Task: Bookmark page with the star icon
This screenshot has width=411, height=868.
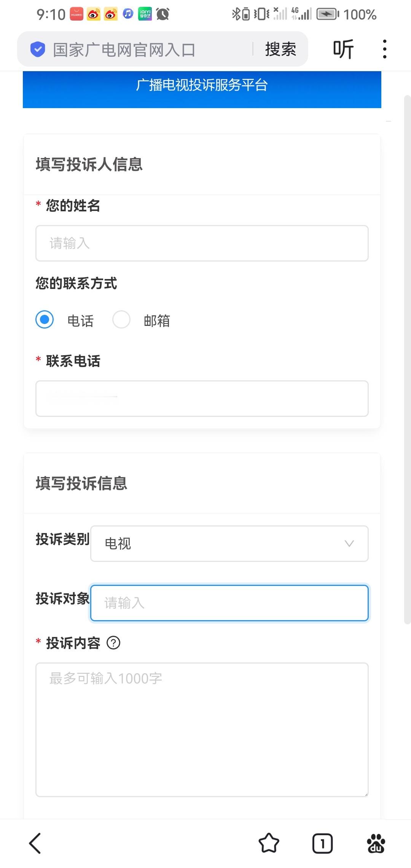Action: click(269, 843)
